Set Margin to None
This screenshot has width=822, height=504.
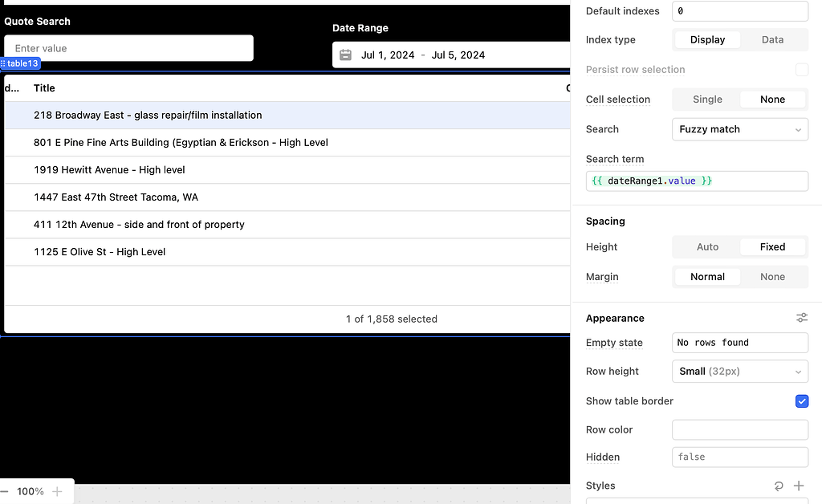click(772, 277)
